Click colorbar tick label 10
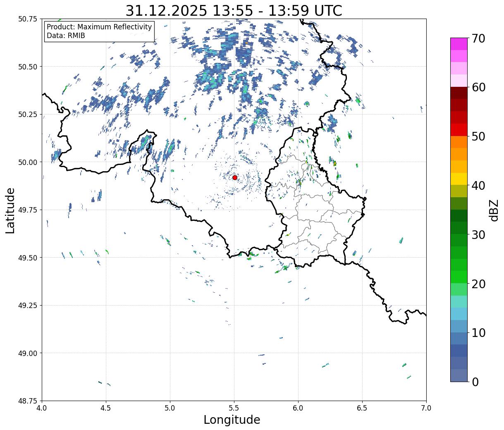Image resolution: width=504 pixels, height=430 pixels. coord(478,333)
